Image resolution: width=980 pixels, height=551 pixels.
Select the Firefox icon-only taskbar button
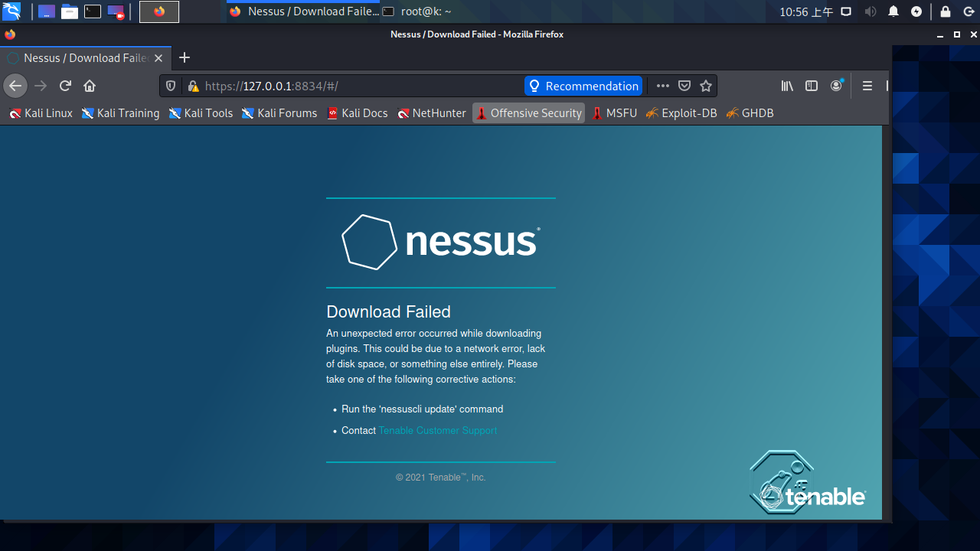tap(159, 11)
